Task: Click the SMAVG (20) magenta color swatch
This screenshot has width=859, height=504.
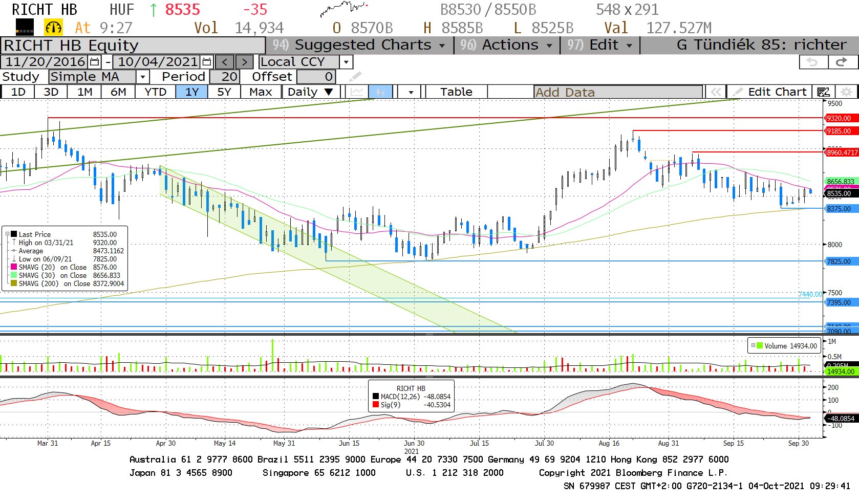Action: pos(14,267)
